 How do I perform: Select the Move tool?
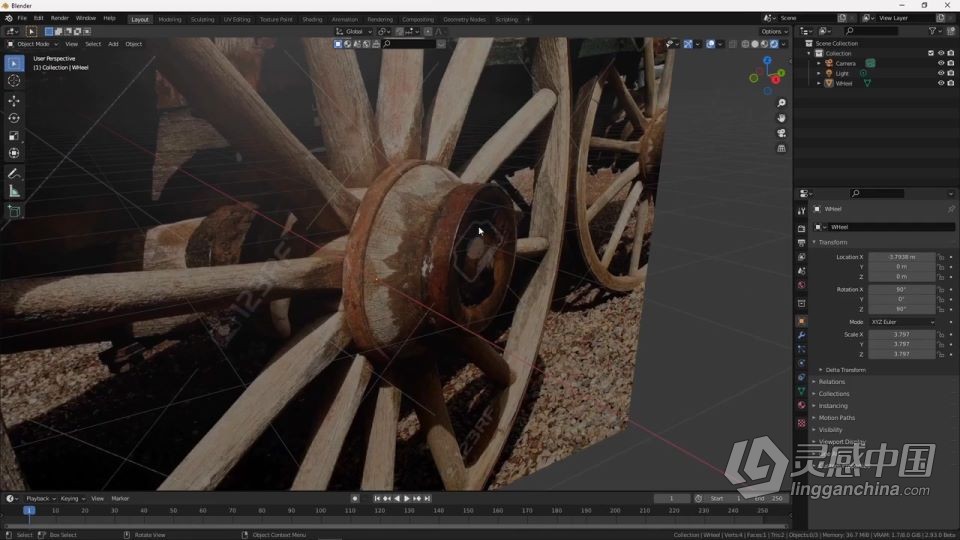coord(14,101)
